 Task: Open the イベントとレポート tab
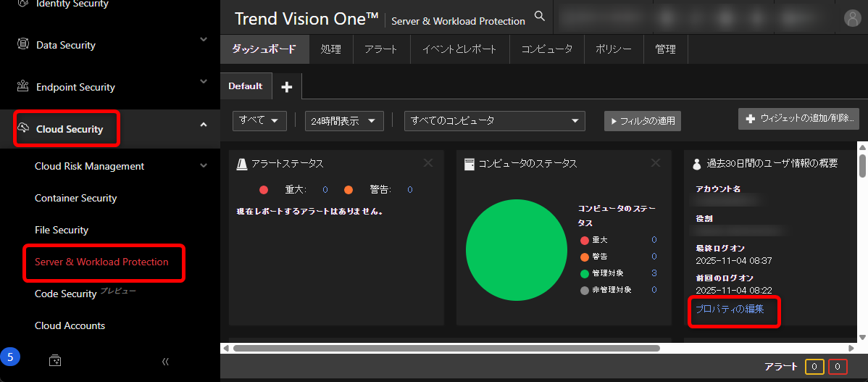coord(459,49)
